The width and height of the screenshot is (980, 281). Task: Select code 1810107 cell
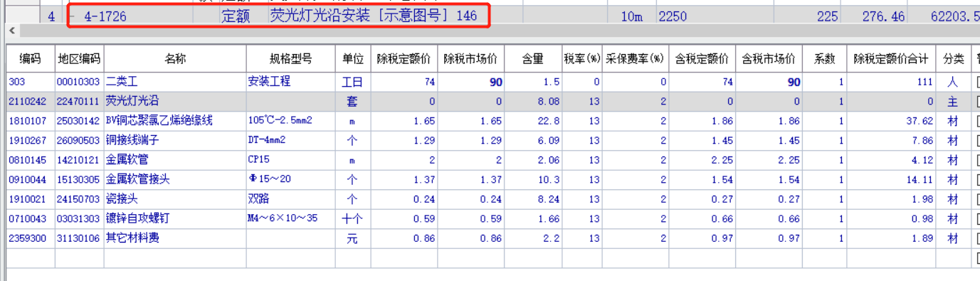(30, 121)
